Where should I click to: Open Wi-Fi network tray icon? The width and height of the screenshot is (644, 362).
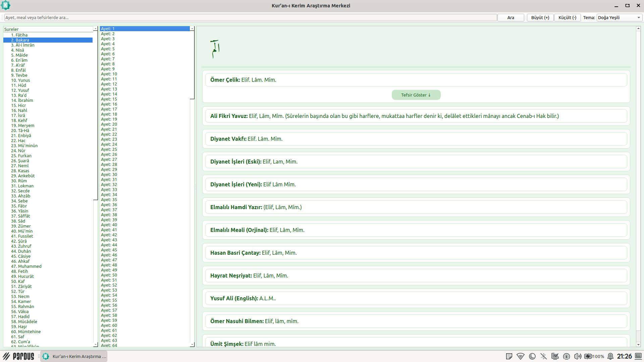(x=521, y=356)
